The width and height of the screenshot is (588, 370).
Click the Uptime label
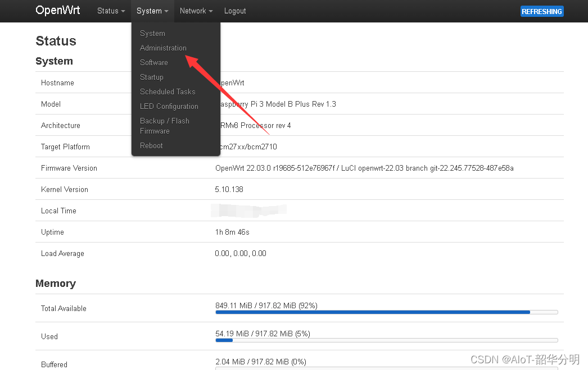pos(52,232)
